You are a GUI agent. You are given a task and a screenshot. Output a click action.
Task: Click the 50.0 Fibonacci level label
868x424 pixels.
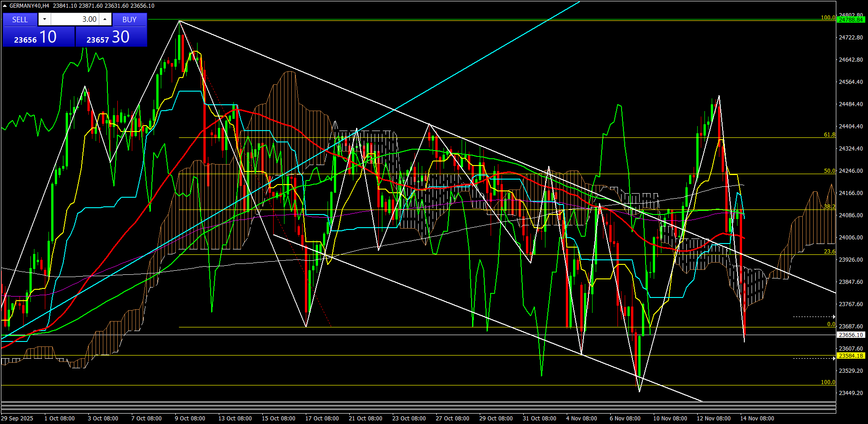click(829, 171)
